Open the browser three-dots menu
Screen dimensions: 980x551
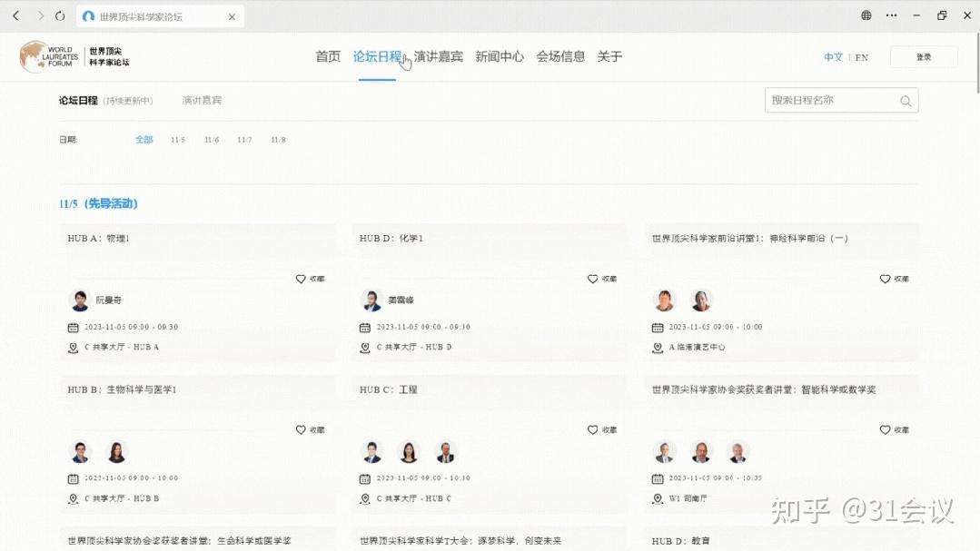891,15
